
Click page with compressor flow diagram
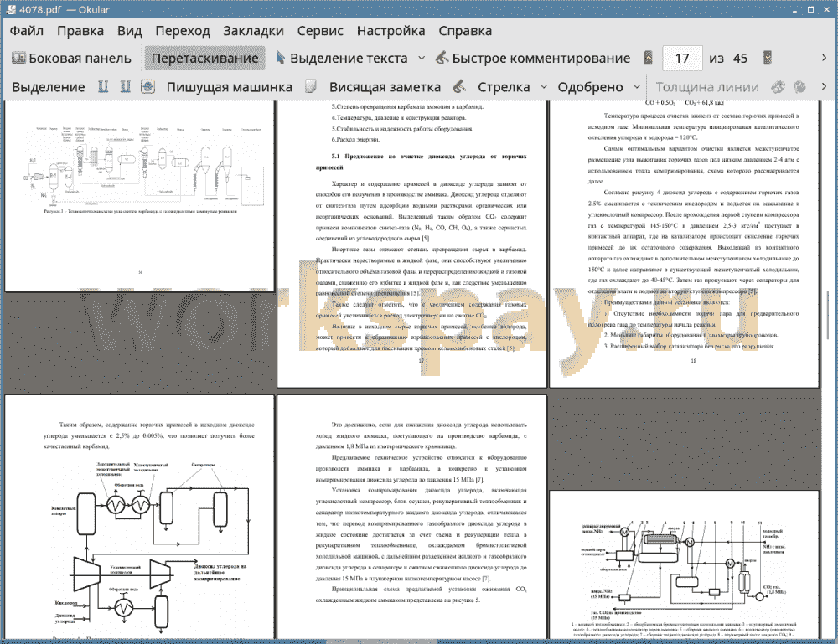pos(139,517)
